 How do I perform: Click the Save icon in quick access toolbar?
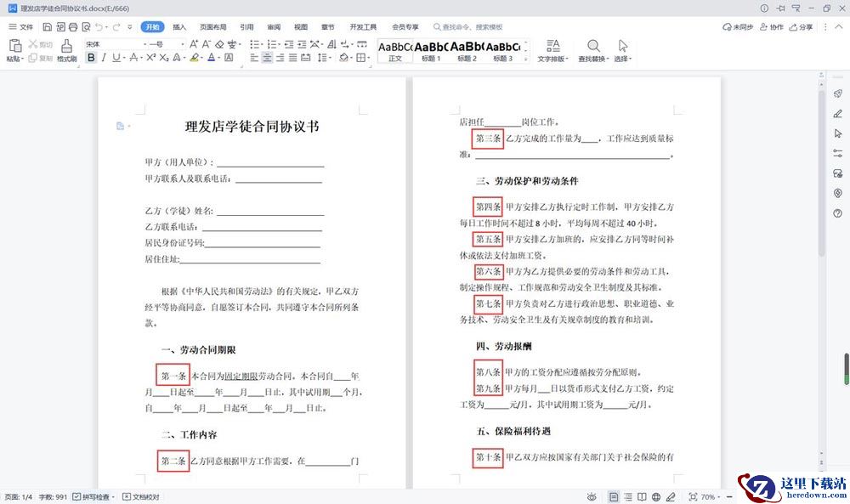coord(46,27)
